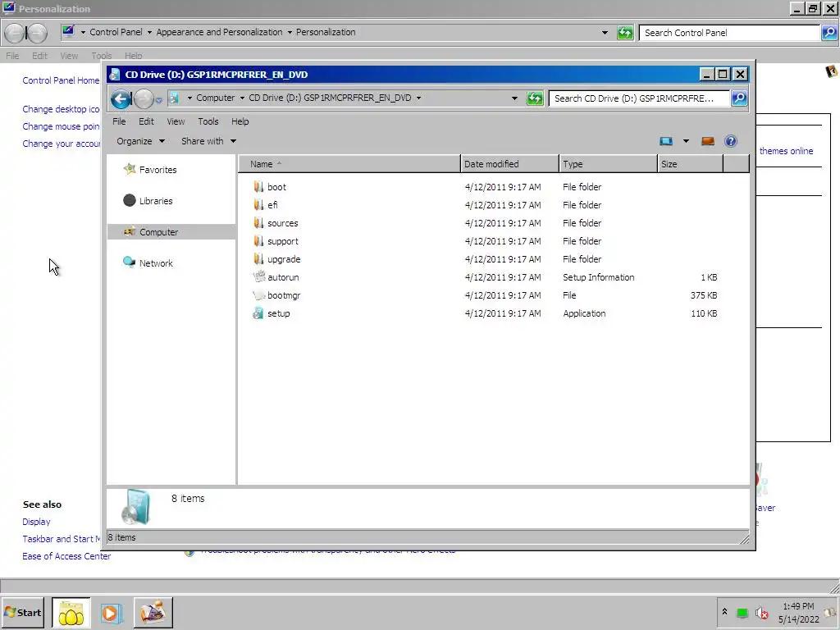The height and width of the screenshot is (630, 840).
Task: Open More view options arrow
Action: 686,141
